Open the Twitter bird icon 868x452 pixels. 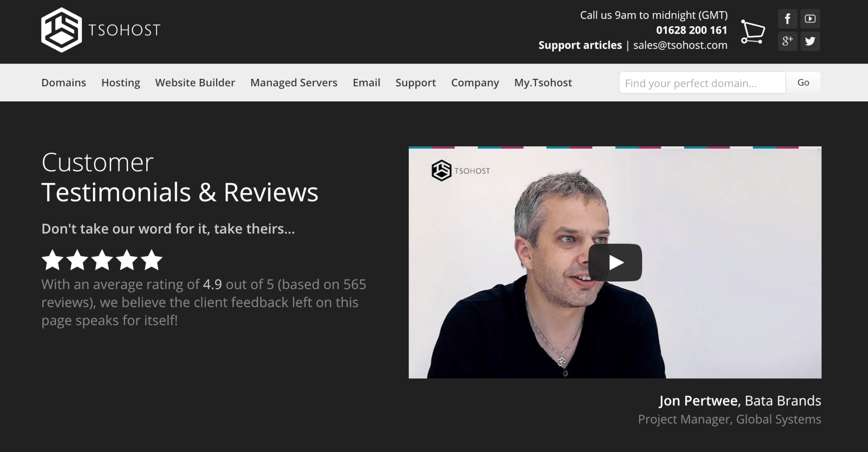810,41
